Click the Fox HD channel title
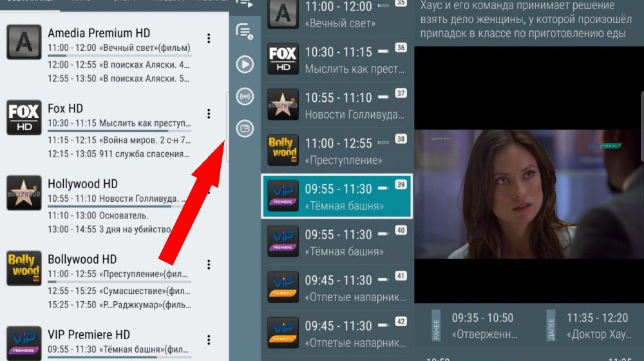The image size is (644, 361). pyautogui.click(x=65, y=108)
